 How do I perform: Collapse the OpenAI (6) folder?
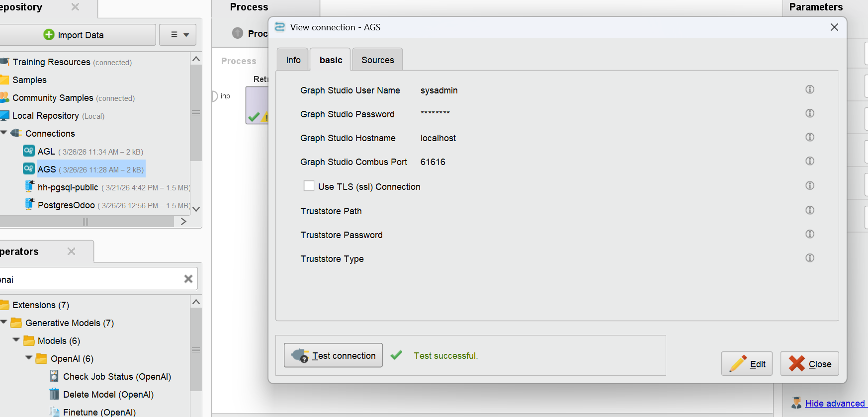click(29, 358)
